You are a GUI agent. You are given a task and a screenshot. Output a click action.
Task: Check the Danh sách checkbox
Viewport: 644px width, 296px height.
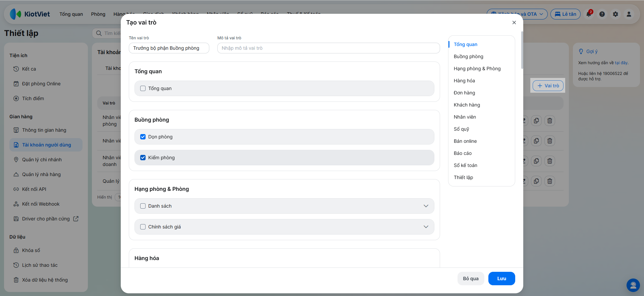click(x=143, y=206)
